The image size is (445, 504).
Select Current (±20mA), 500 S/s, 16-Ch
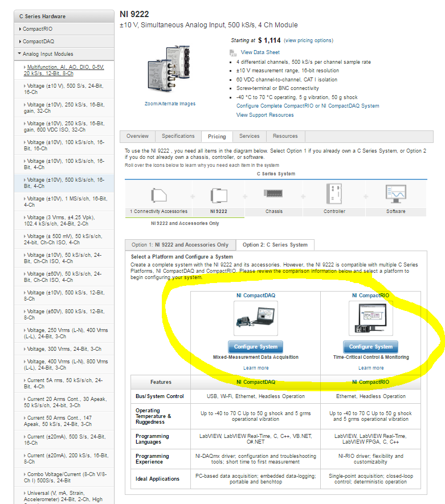[64, 440]
